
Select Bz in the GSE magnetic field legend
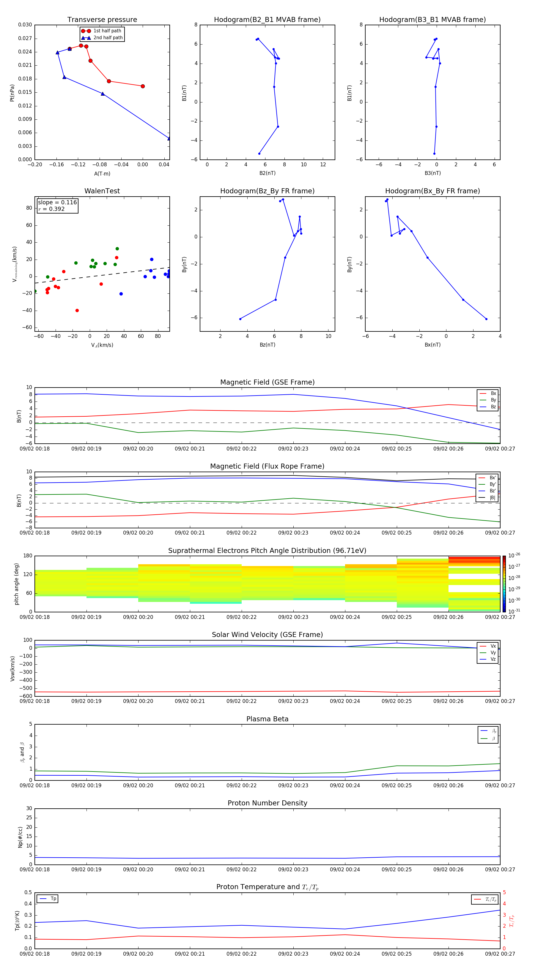pos(488,407)
